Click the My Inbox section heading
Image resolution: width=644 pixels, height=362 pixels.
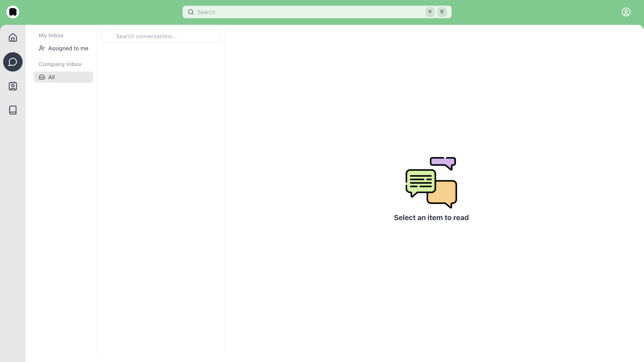click(51, 35)
